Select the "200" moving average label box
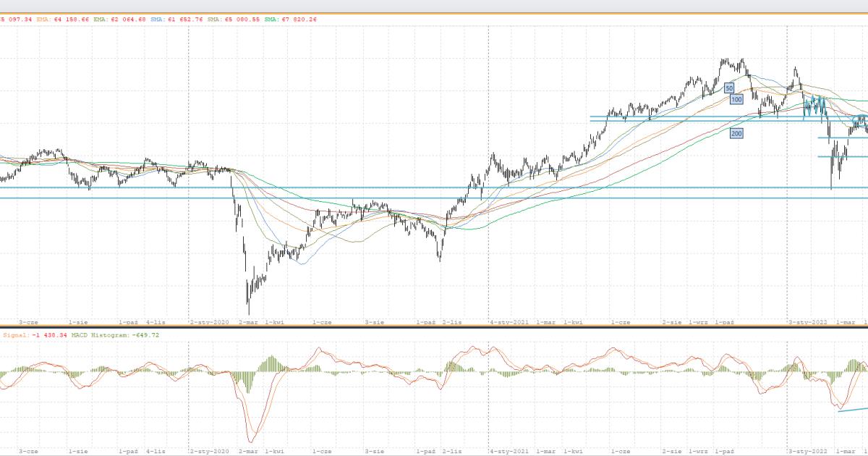868x456 pixels. tap(736, 133)
